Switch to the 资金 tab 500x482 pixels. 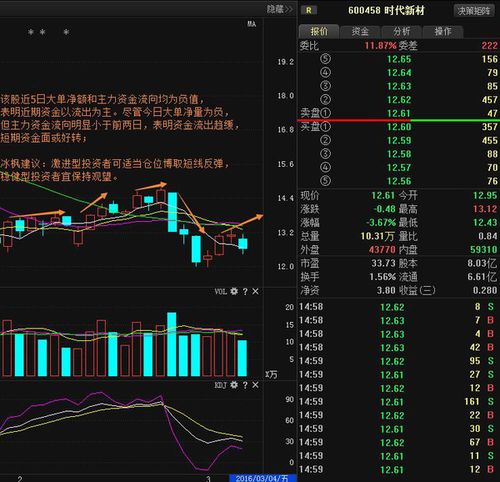pos(360,31)
